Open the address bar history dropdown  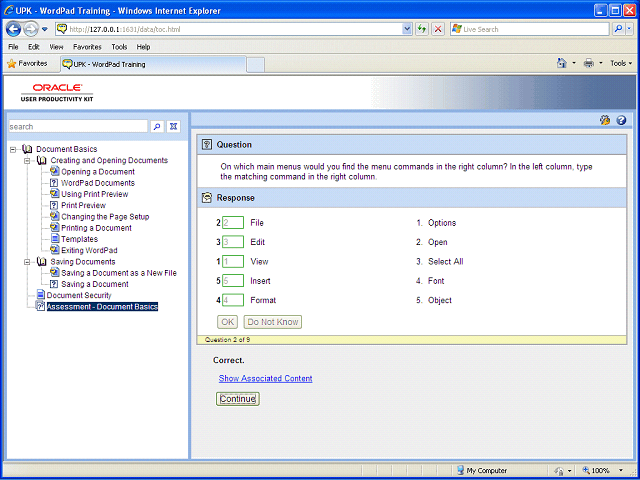click(x=407, y=29)
